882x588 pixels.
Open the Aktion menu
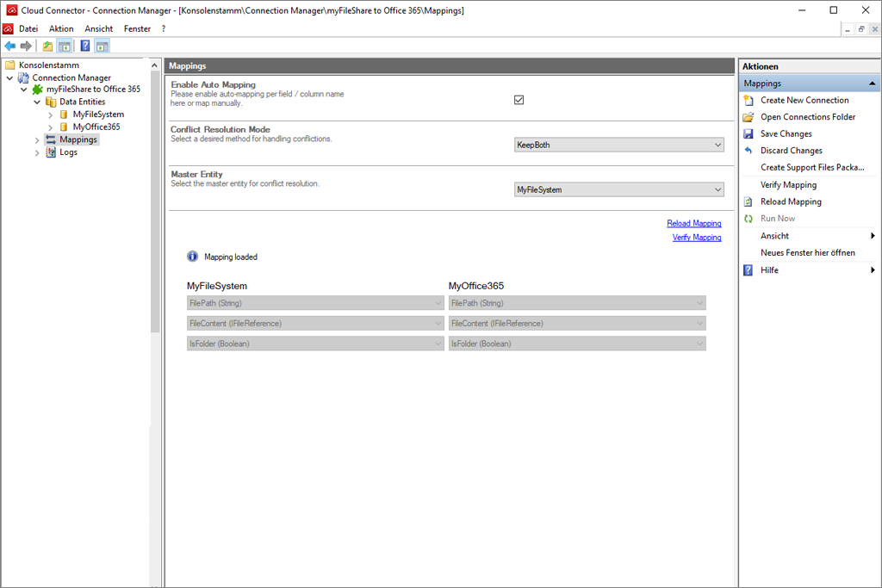click(61, 28)
